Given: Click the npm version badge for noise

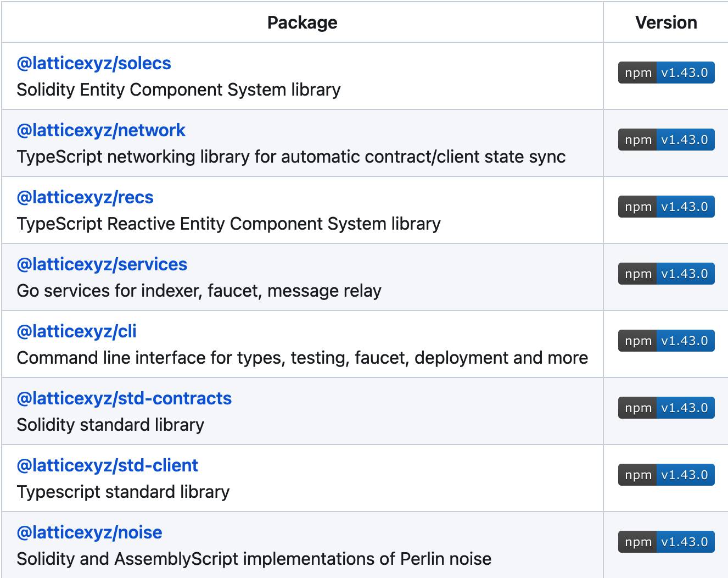Looking at the screenshot, I should [666, 542].
